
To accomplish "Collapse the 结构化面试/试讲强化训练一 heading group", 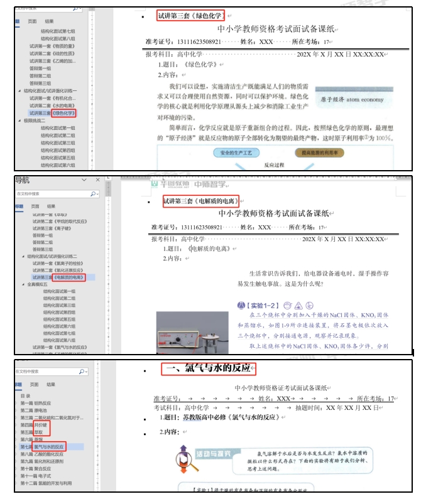I will [19, 91].
